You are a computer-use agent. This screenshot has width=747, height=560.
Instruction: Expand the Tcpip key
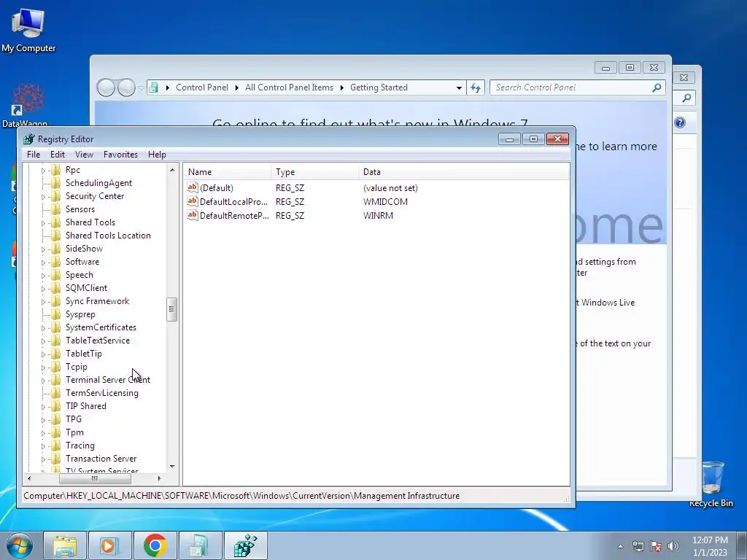43,367
